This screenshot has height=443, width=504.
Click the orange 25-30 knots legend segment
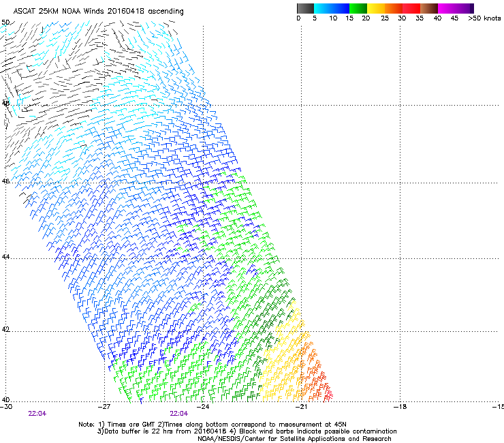click(x=394, y=8)
